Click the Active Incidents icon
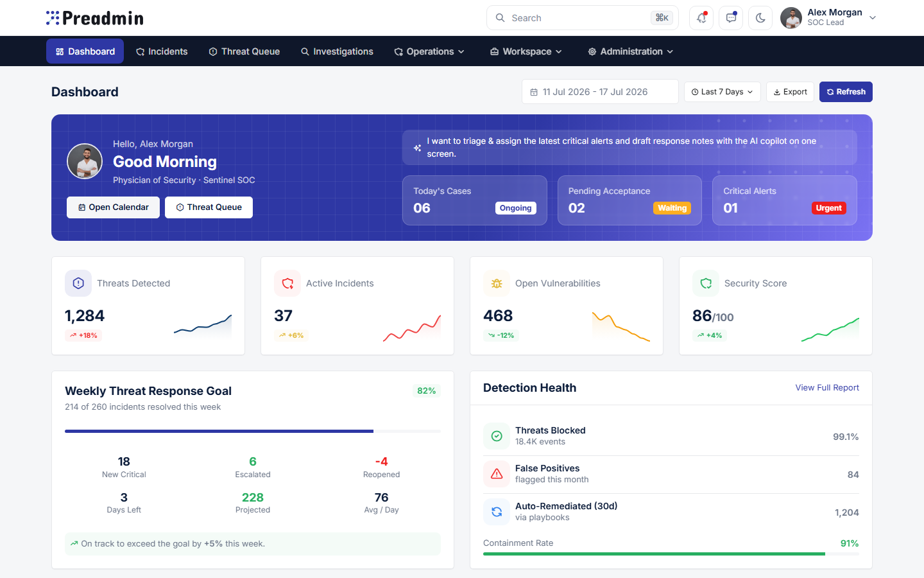The image size is (924, 578). click(x=287, y=283)
